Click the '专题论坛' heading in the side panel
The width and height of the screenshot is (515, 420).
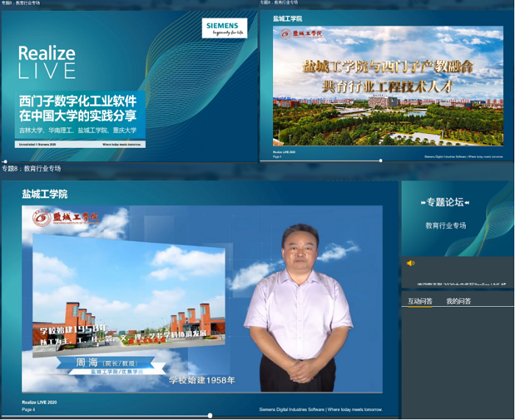pos(445,202)
